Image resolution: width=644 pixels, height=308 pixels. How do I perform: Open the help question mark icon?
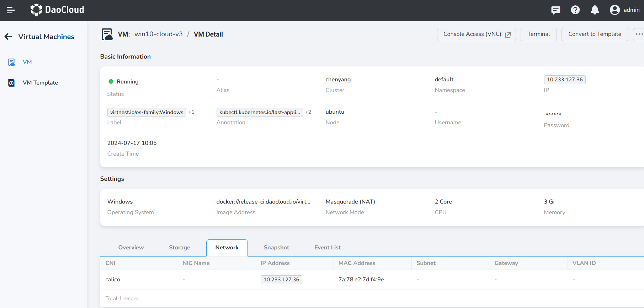pos(575,10)
